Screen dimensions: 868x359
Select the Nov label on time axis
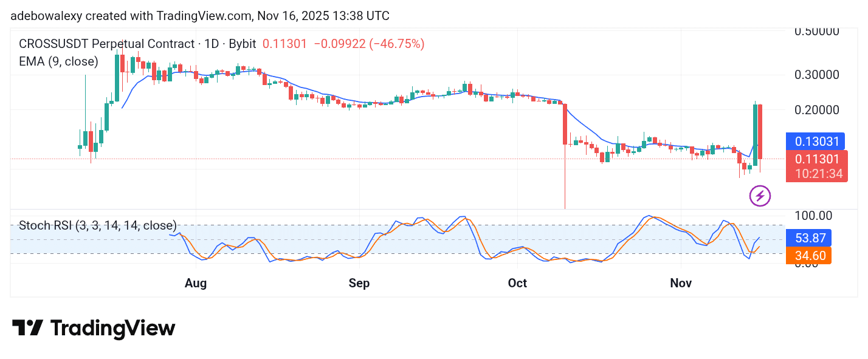[681, 283]
